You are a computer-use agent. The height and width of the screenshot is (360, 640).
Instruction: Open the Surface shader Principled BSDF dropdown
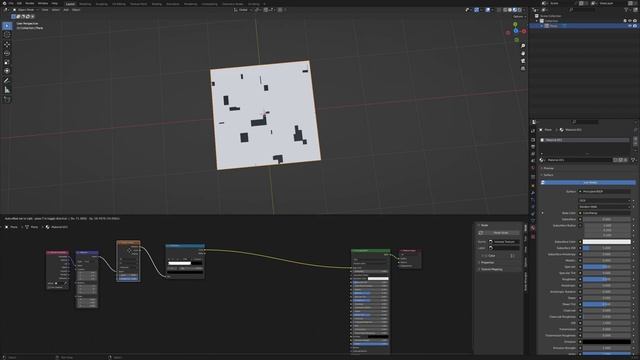[x=604, y=191]
